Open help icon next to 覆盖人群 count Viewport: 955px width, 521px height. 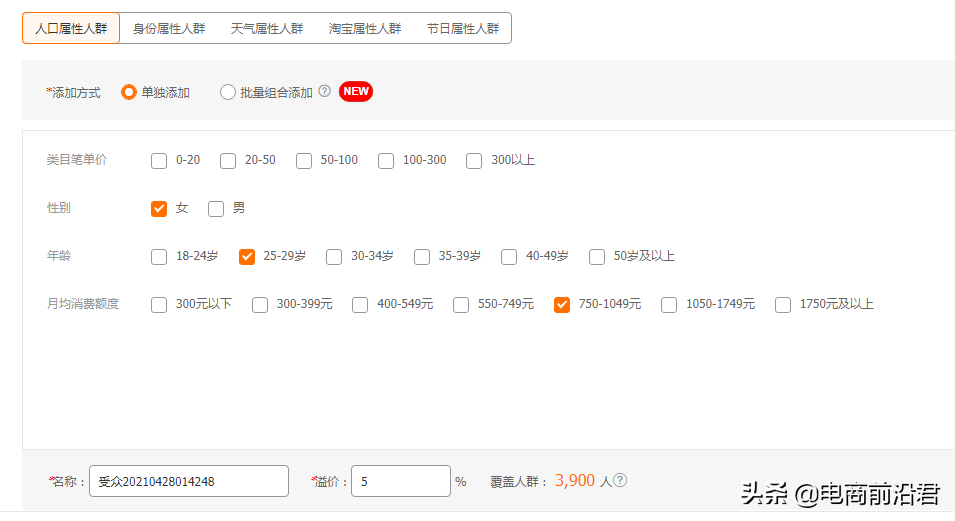point(620,480)
